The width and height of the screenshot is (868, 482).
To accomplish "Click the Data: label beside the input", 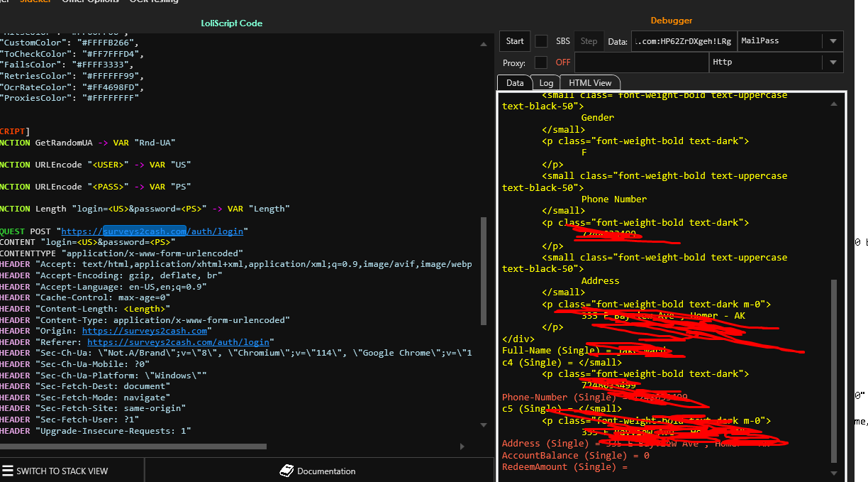I will pos(618,42).
